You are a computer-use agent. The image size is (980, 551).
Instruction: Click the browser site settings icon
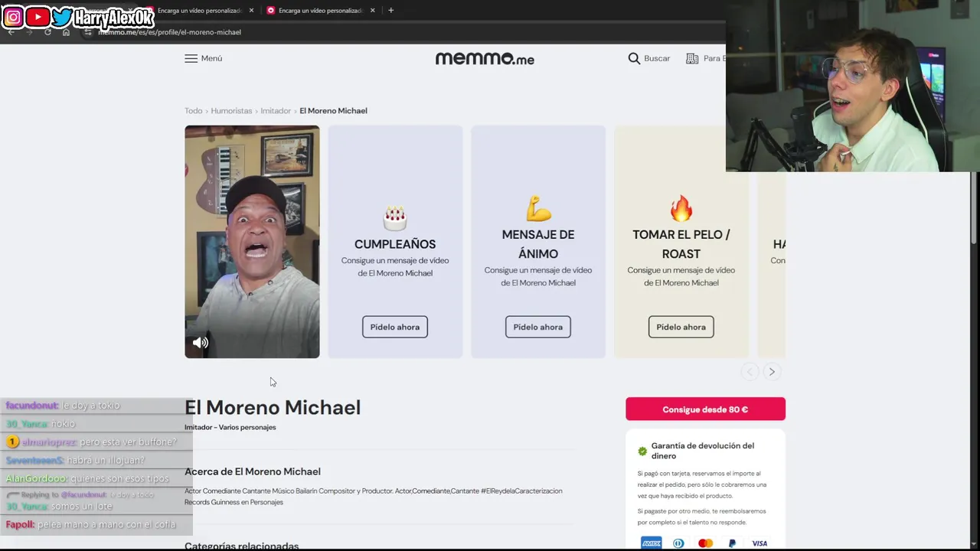click(88, 32)
